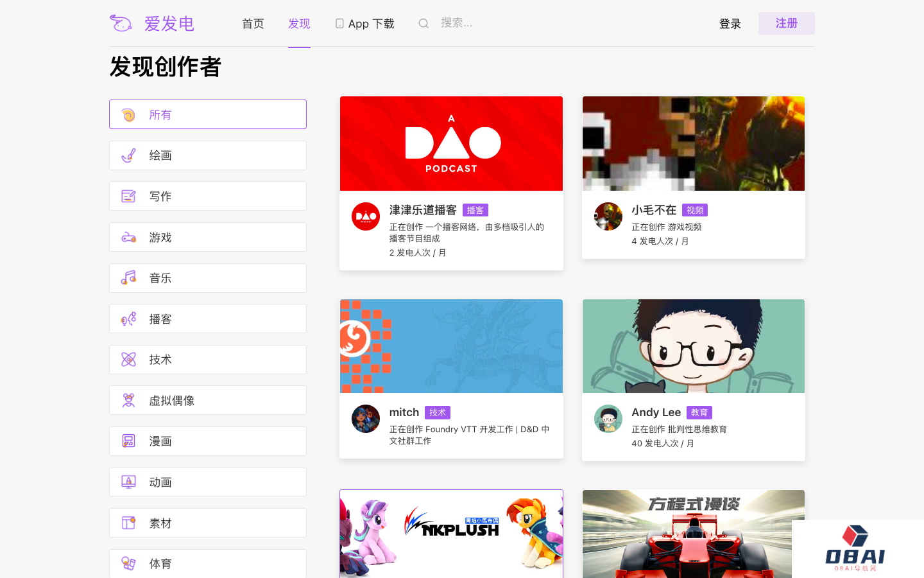Click the 一个播客网络 description text
The width and height of the screenshot is (924, 578).
[x=466, y=232]
